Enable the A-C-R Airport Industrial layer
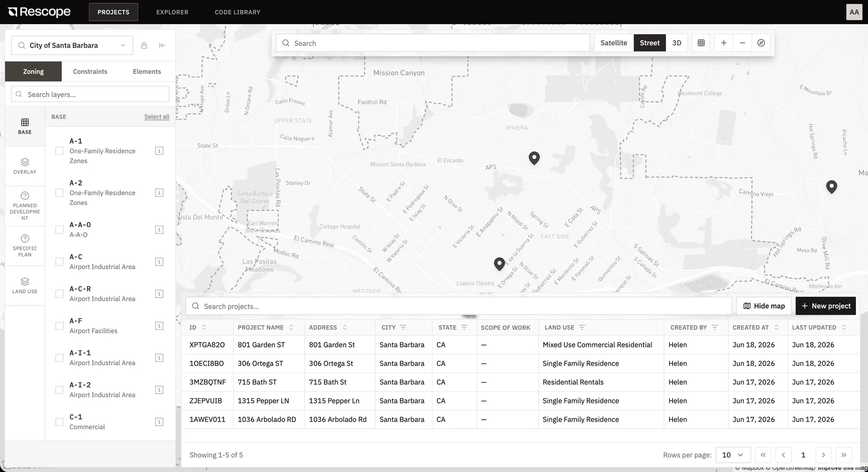Viewport: 868px width, 472px height. click(x=59, y=294)
